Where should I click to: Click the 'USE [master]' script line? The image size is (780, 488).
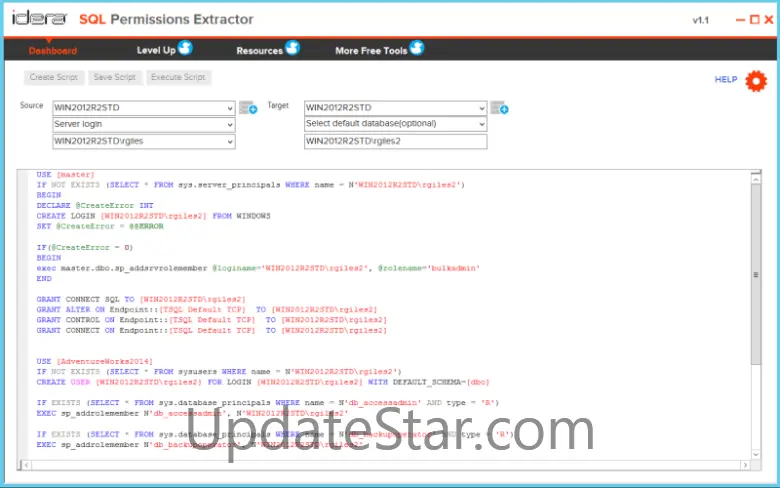click(x=65, y=175)
